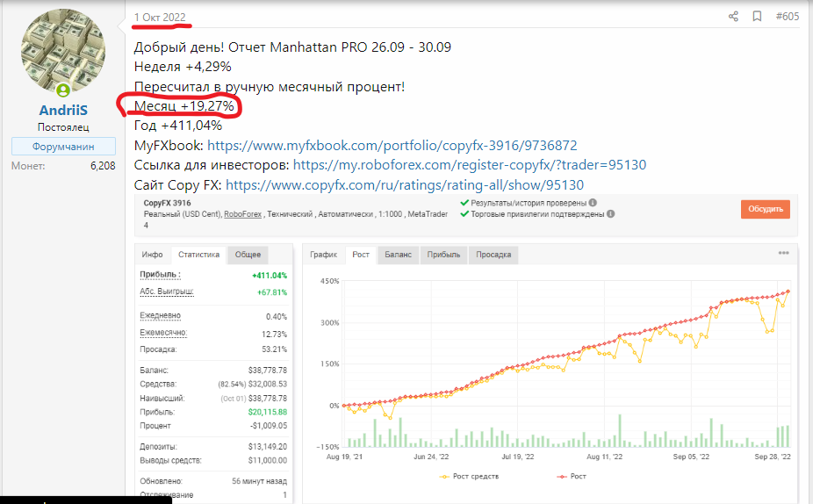
Task: Click info icon next to Результаты/история проверены
Action: pyautogui.click(x=593, y=203)
